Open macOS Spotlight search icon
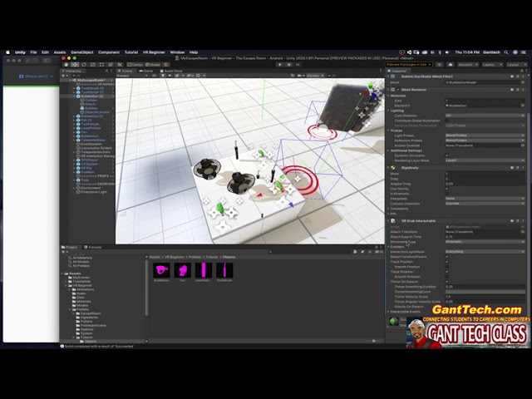The height and width of the screenshot is (399, 532). coord(506,52)
